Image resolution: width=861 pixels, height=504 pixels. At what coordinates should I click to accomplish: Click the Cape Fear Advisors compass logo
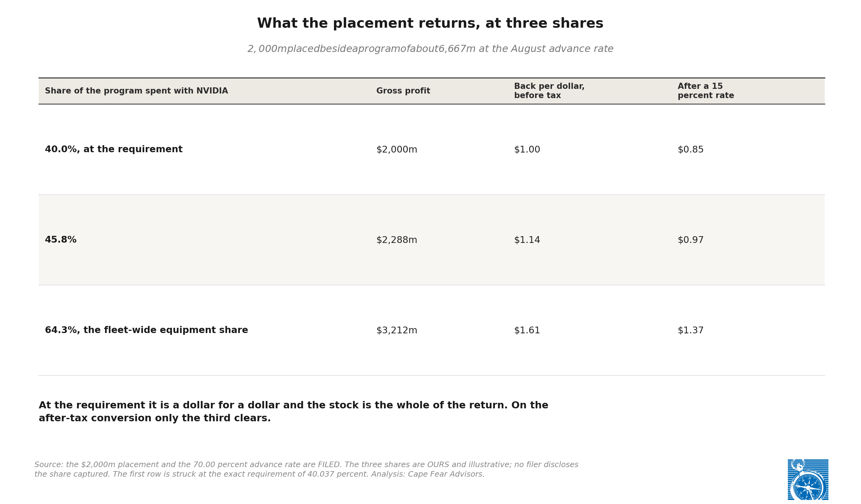(808, 479)
